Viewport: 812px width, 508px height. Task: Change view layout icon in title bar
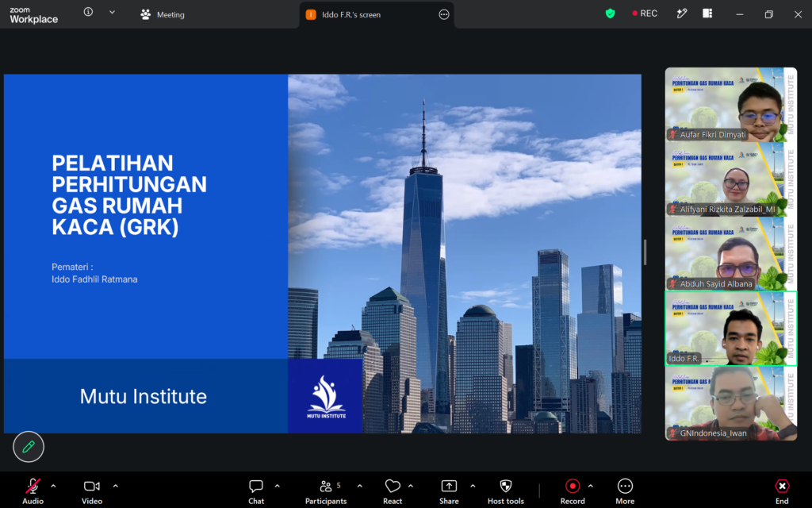tap(707, 13)
